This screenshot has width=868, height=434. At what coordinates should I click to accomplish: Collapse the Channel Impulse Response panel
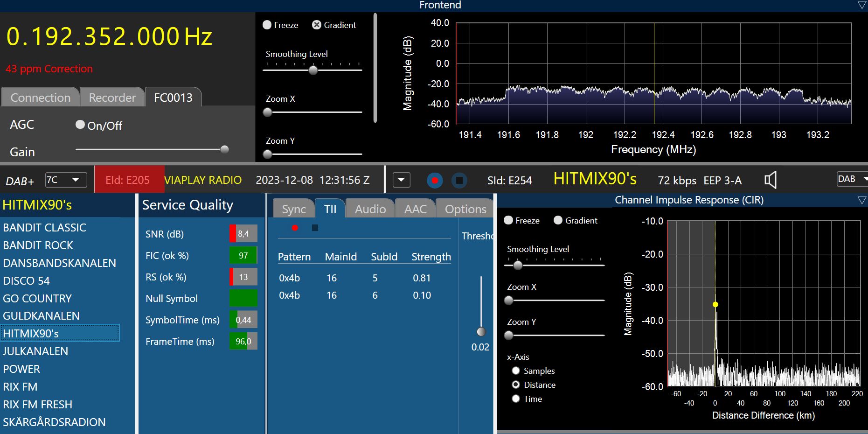pos(861,200)
